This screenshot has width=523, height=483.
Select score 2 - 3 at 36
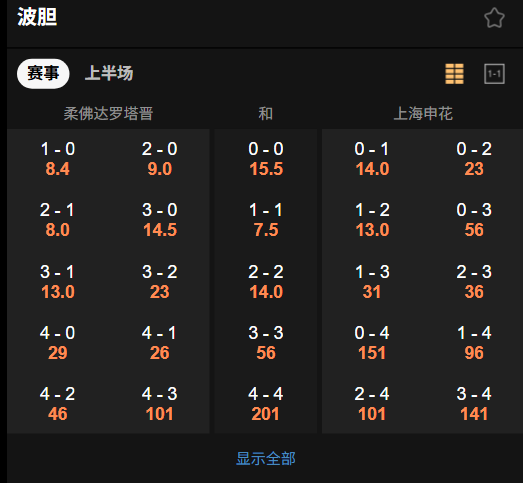click(474, 282)
